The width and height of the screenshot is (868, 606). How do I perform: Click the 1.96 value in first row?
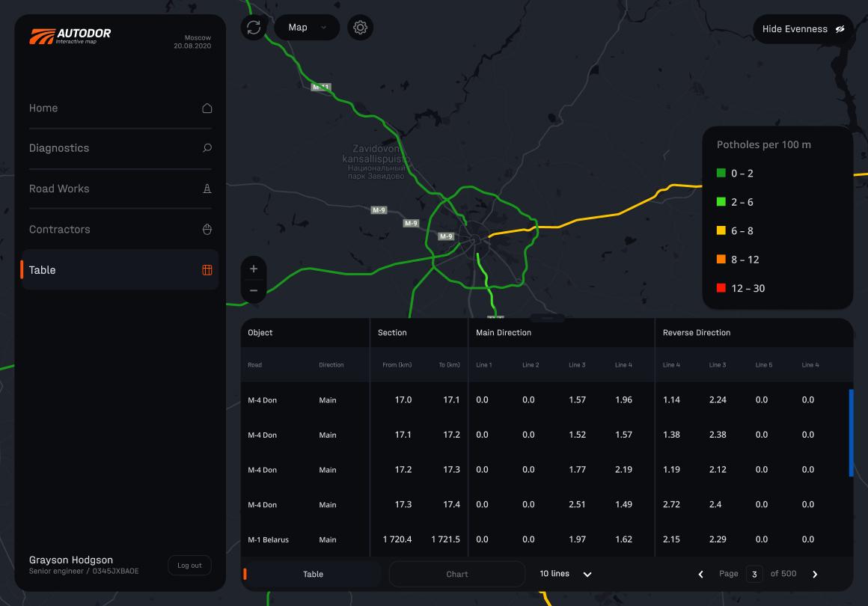point(623,400)
